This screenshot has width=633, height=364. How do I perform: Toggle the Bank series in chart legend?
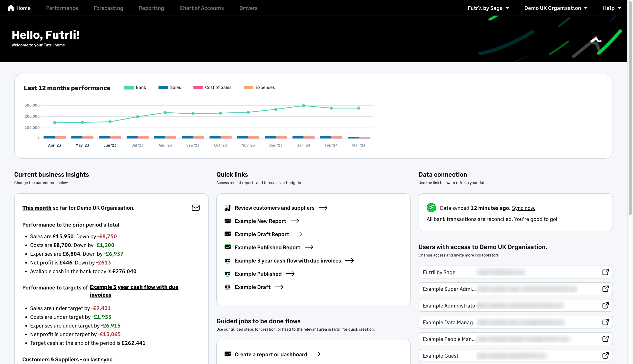click(x=135, y=87)
